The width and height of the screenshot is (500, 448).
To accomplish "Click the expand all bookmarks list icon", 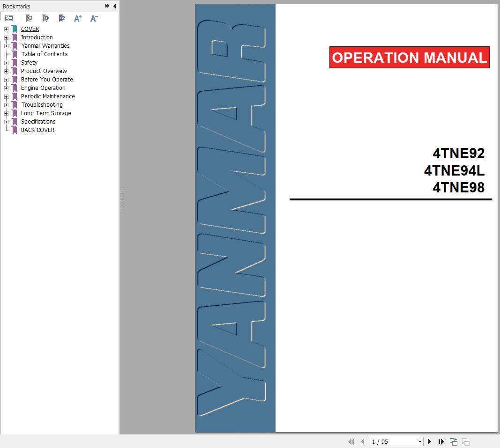I will coord(9,18).
